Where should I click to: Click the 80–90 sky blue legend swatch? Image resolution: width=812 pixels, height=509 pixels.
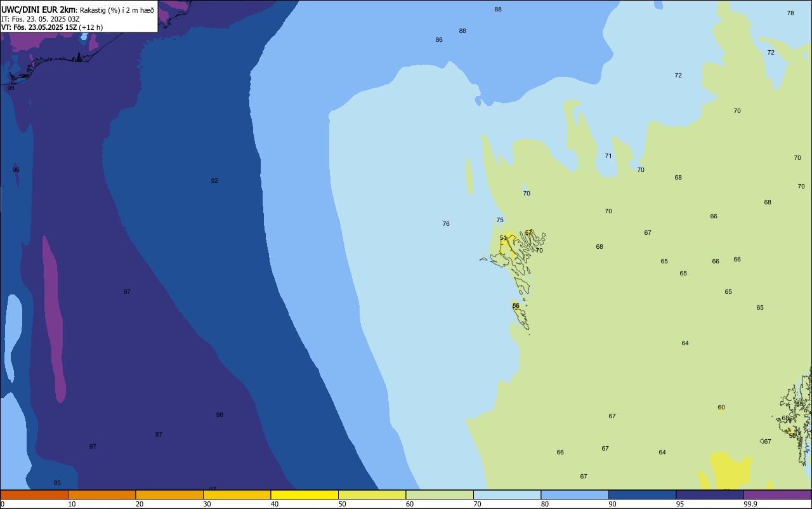(x=575, y=494)
